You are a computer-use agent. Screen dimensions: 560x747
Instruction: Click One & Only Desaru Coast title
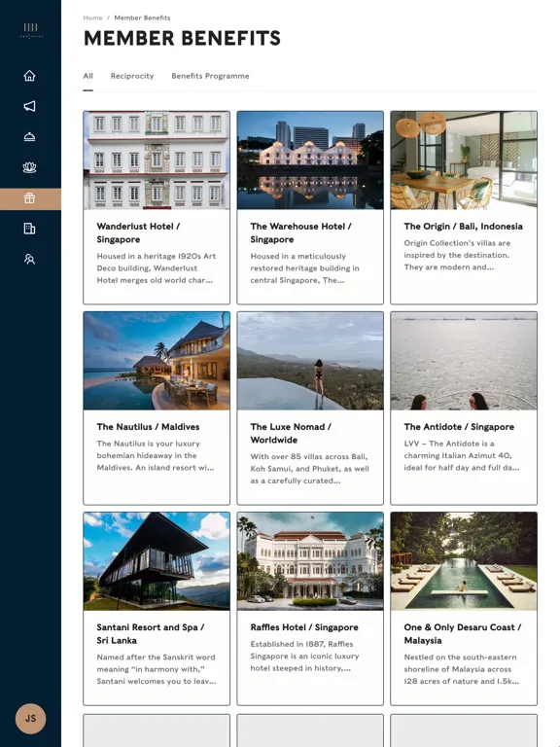point(463,634)
